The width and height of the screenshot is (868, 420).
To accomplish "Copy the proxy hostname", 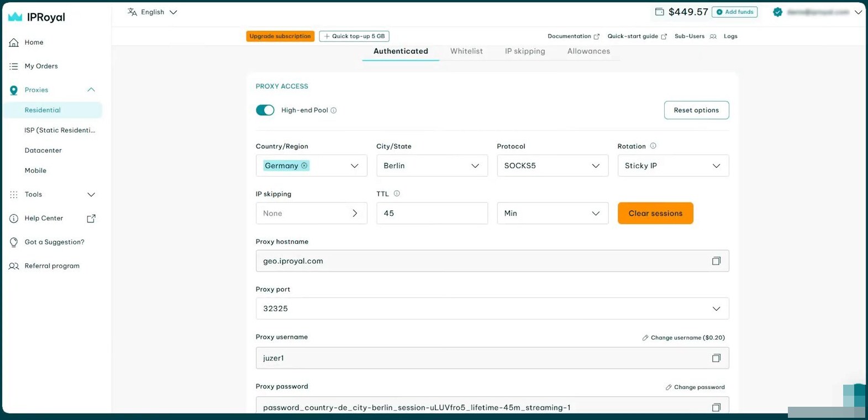I will (716, 261).
